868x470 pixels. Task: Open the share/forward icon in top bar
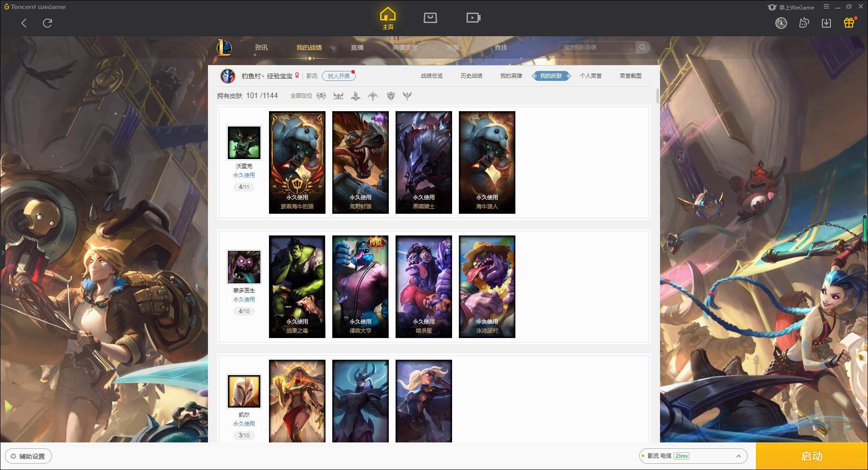804,23
